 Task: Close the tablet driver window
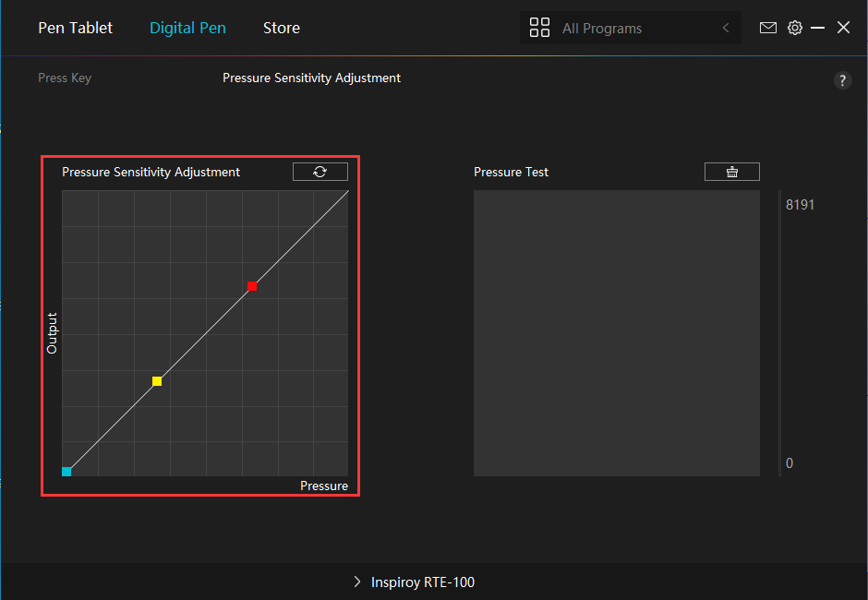point(843,28)
